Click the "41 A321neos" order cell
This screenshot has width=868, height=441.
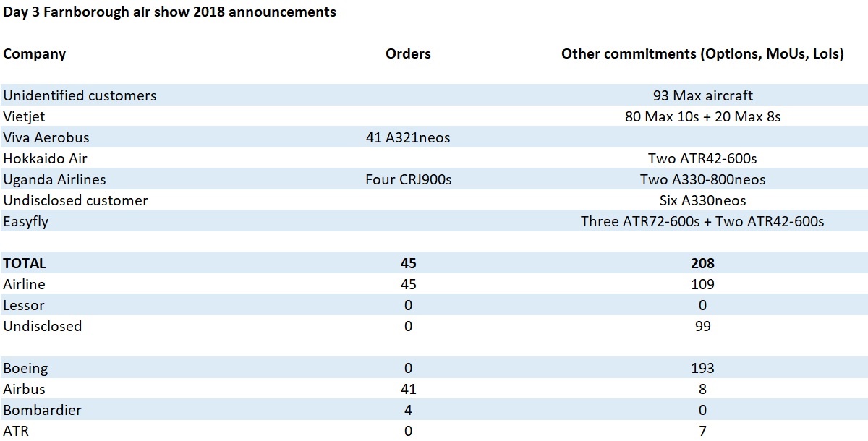pos(409,137)
